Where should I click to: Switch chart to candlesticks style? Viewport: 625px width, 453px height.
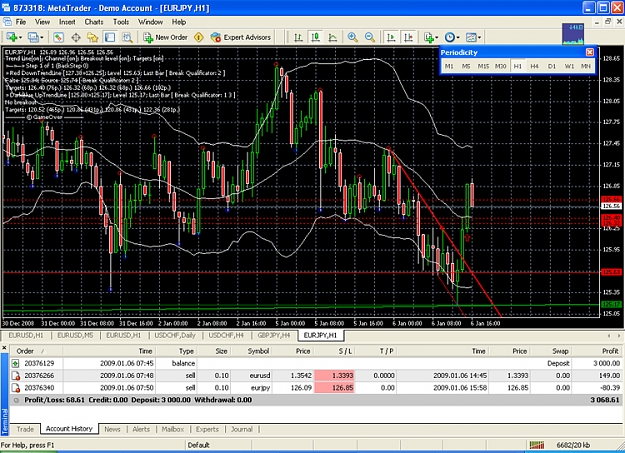tap(315, 37)
